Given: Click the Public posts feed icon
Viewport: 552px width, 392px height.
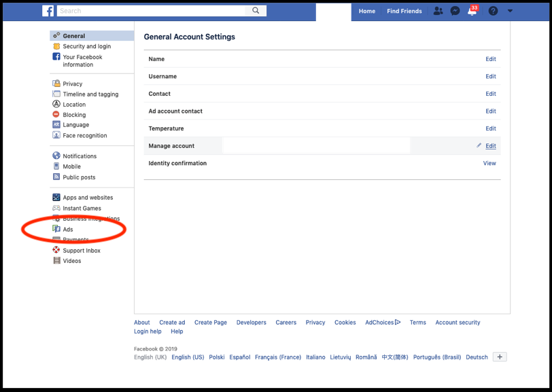Looking at the screenshot, I should tap(56, 177).
